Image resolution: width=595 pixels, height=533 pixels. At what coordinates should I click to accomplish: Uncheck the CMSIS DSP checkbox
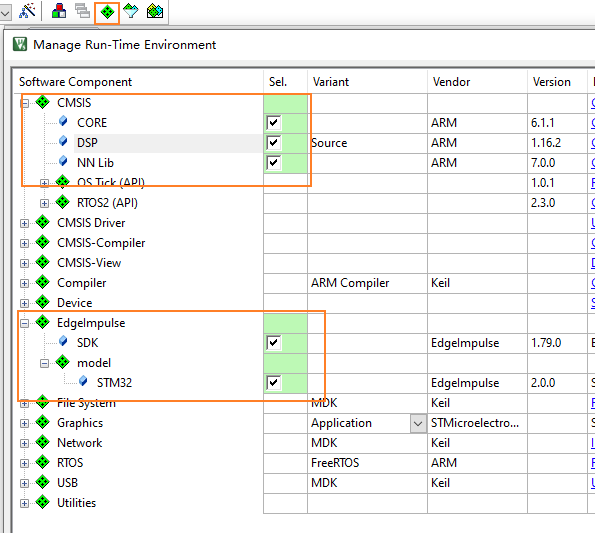point(274,143)
